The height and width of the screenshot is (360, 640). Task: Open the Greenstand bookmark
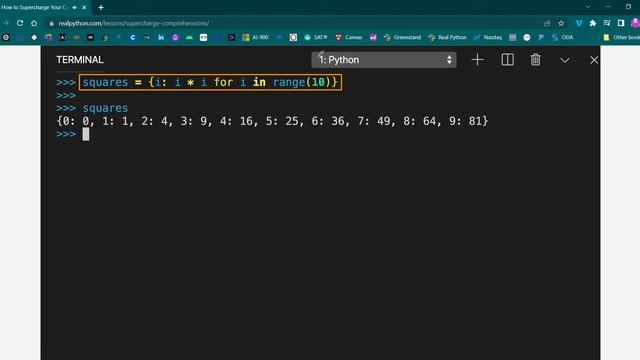pyautogui.click(x=402, y=37)
